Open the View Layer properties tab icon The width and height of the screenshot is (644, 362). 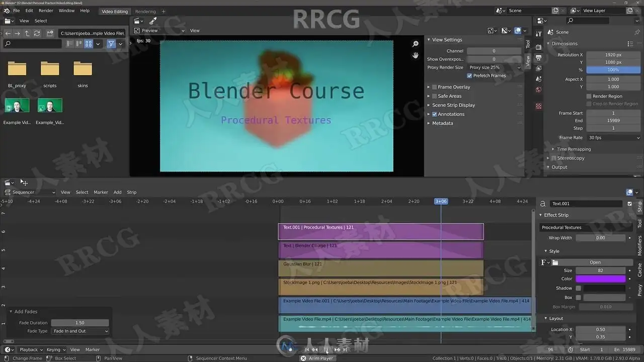[539, 68]
